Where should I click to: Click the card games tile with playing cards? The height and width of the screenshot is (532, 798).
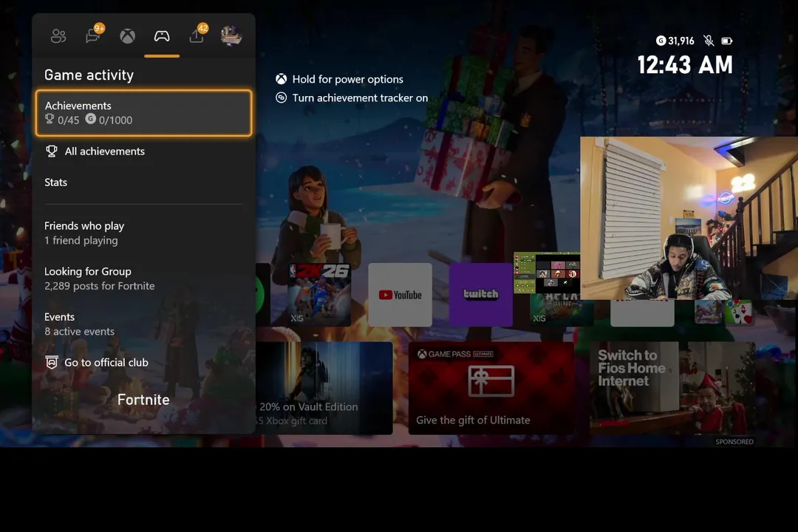(740, 312)
